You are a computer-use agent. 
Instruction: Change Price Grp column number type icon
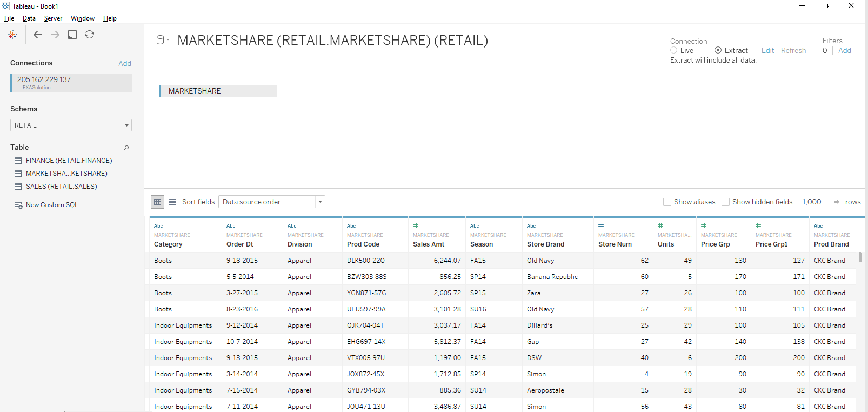click(704, 225)
